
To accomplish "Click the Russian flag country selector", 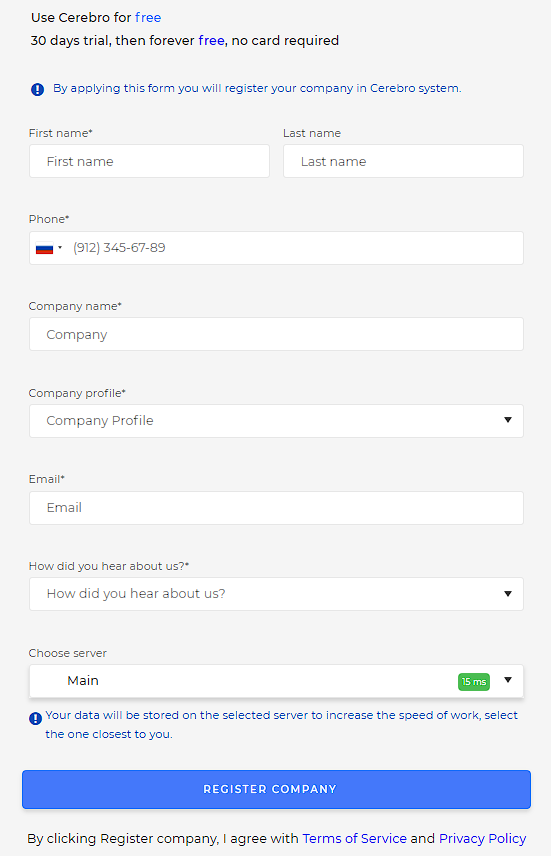I will (x=44, y=248).
